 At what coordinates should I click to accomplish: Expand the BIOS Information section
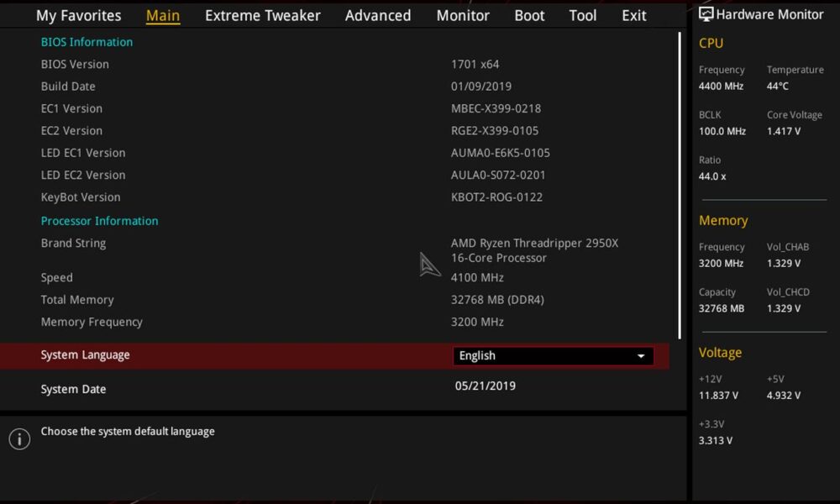pyautogui.click(x=87, y=41)
